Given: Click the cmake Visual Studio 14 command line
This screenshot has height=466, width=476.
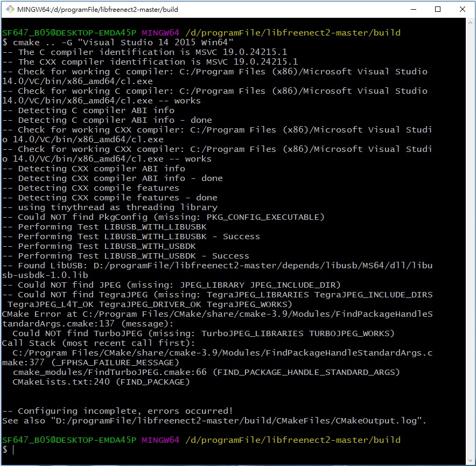Looking at the screenshot, I should 118,42.
